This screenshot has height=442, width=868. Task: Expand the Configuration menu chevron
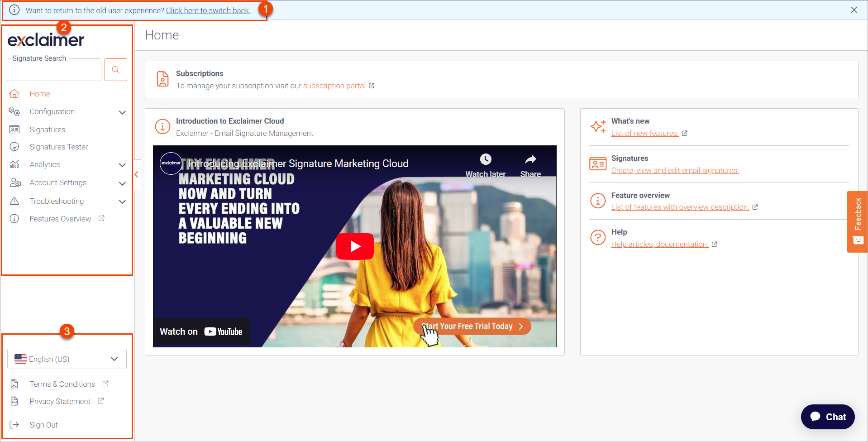(x=122, y=112)
